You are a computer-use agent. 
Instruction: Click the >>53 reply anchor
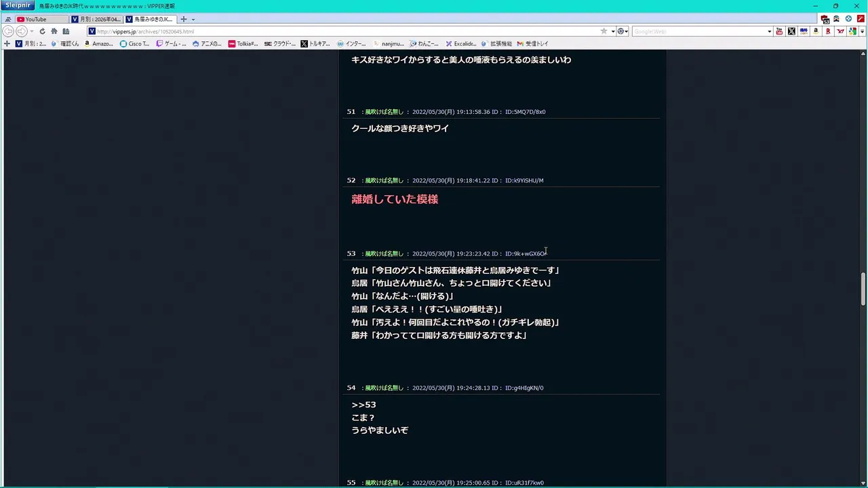tap(363, 405)
